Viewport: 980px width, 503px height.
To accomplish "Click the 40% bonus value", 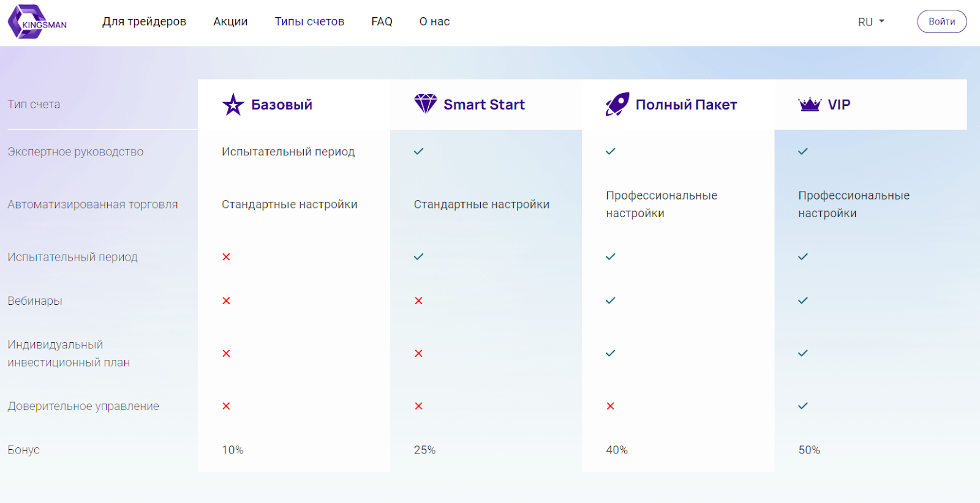I will 617,450.
